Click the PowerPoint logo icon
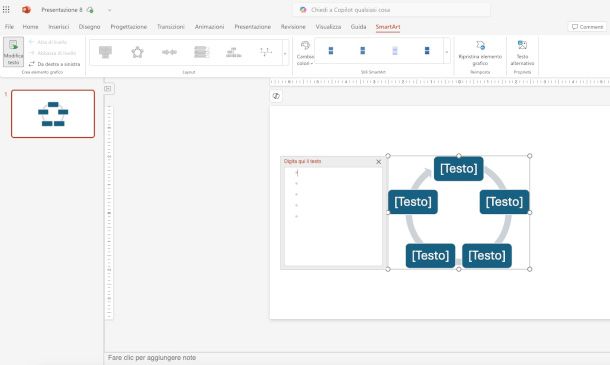Viewport: 610px width, 365px height. click(26, 10)
